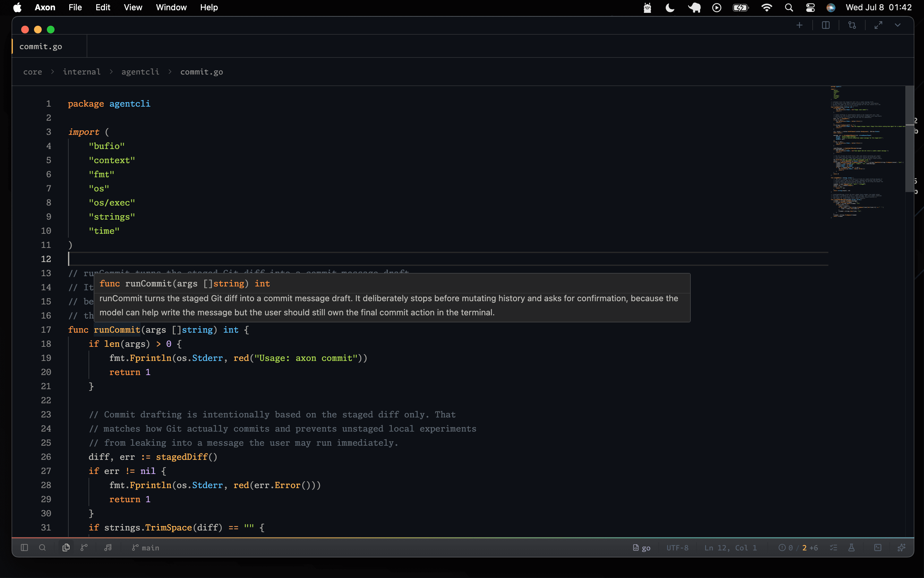The height and width of the screenshot is (578, 924).
Task: Open the View menu
Action: [133, 7]
